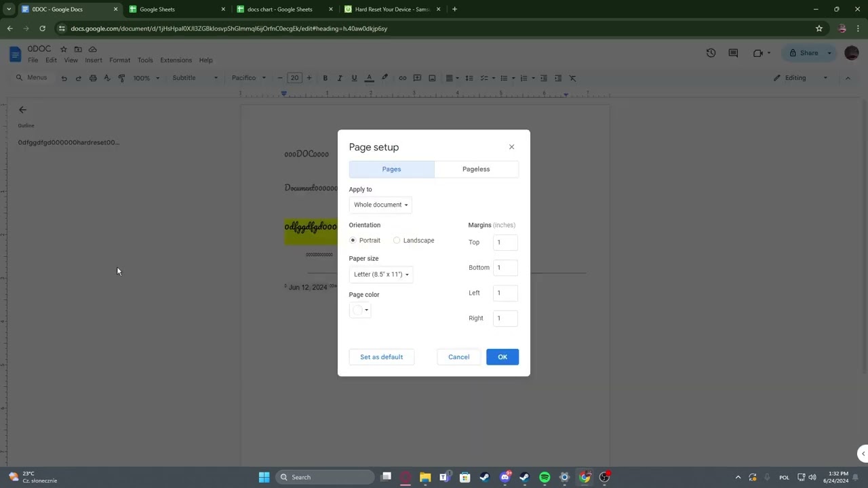
Task: Open the text color picker
Action: (x=369, y=78)
